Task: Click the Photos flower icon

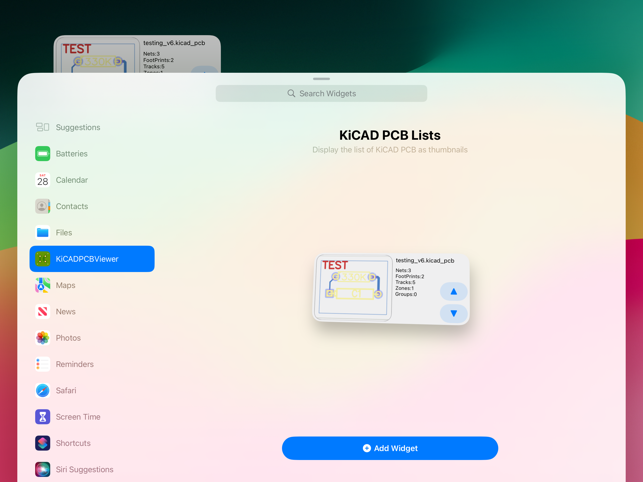Action: pos(43,338)
